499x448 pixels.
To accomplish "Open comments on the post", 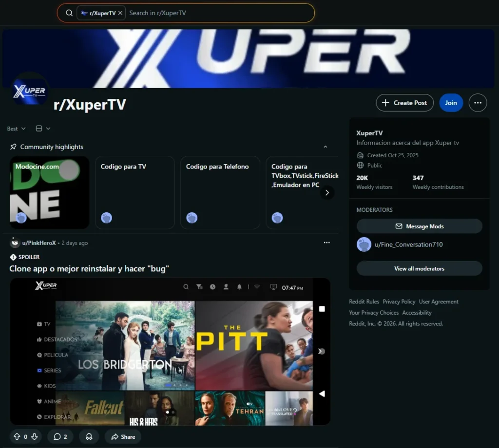I will 60,437.
